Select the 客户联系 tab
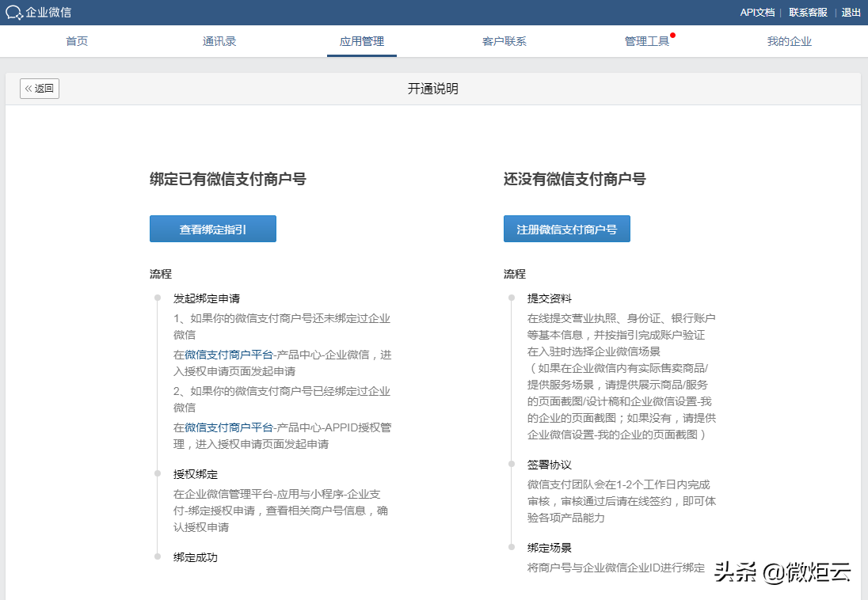Screen dimensions: 868x600 tap(504, 41)
